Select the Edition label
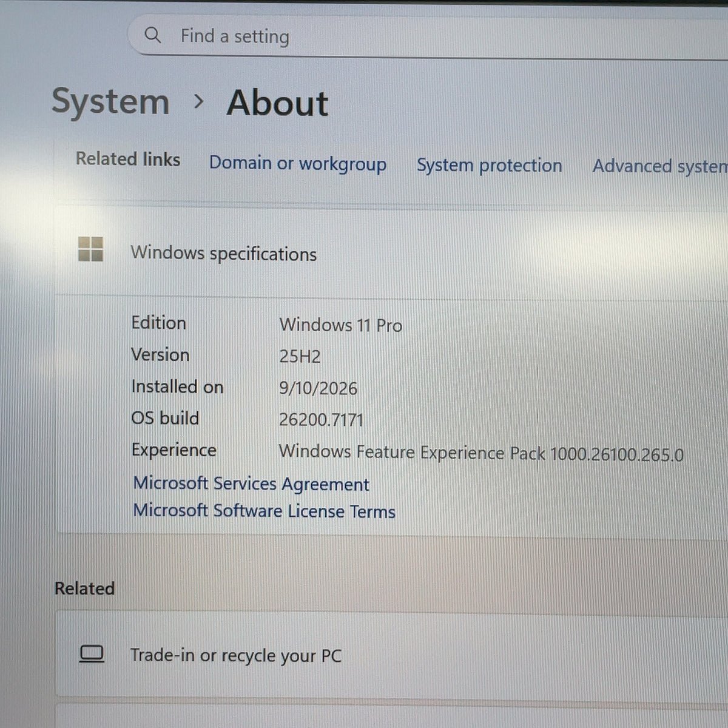The image size is (728, 728). [x=158, y=323]
